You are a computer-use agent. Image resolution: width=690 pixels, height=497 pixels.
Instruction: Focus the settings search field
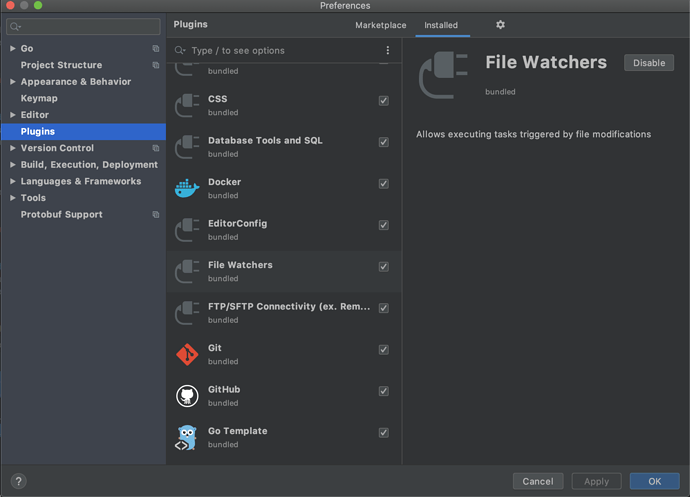(x=83, y=26)
